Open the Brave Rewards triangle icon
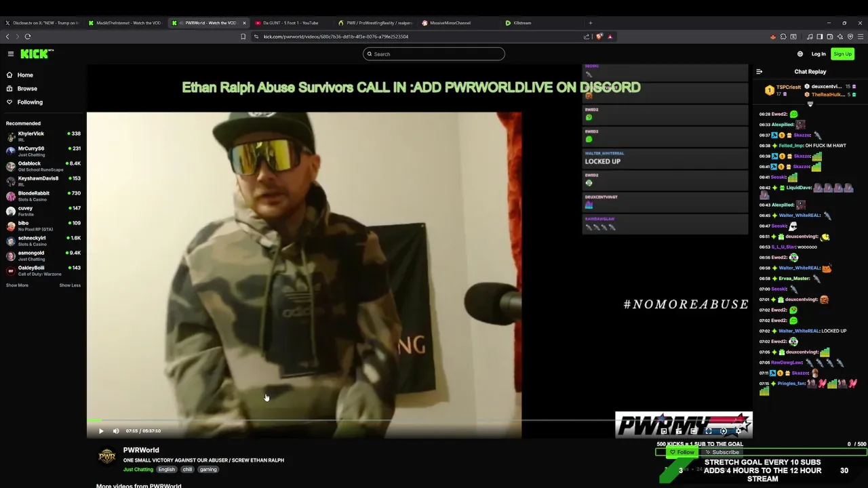This screenshot has height=488, width=868. click(x=610, y=37)
